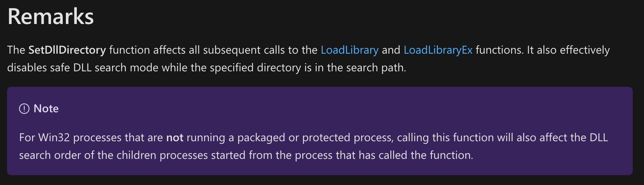Click the bold word "not" in the note
The image size is (644, 185).
175,138
